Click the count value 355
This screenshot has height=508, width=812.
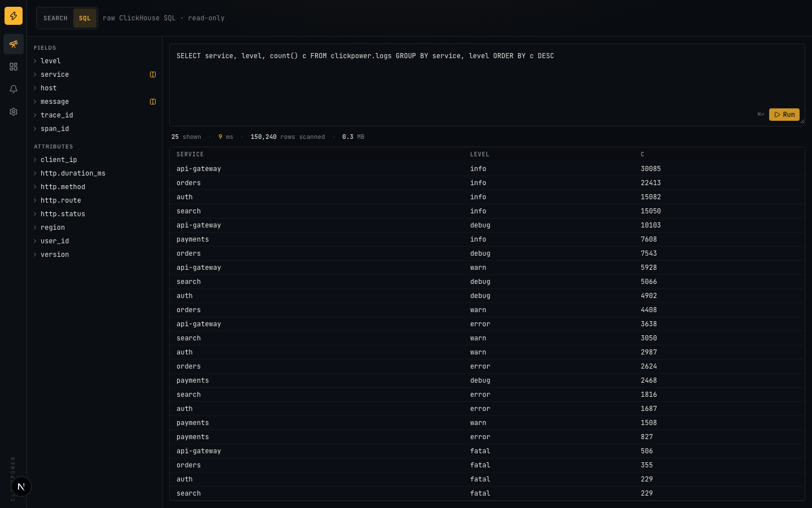tap(647, 465)
